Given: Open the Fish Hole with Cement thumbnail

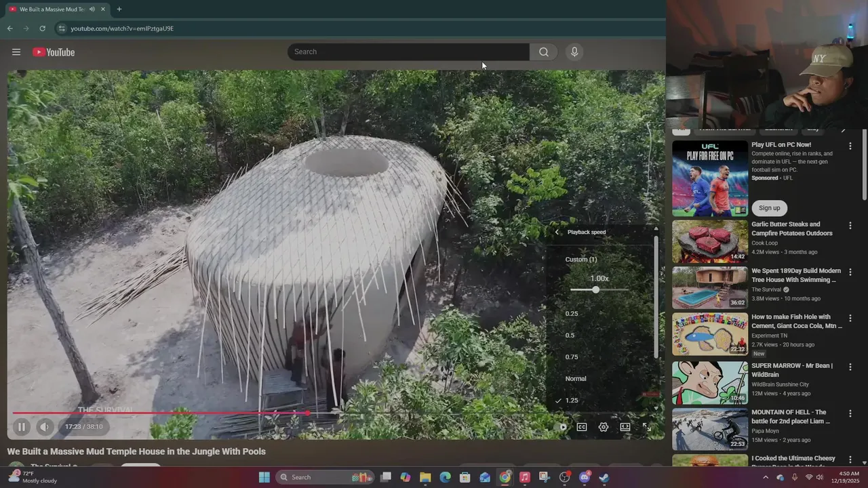Looking at the screenshot, I should [x=710, y=334].
